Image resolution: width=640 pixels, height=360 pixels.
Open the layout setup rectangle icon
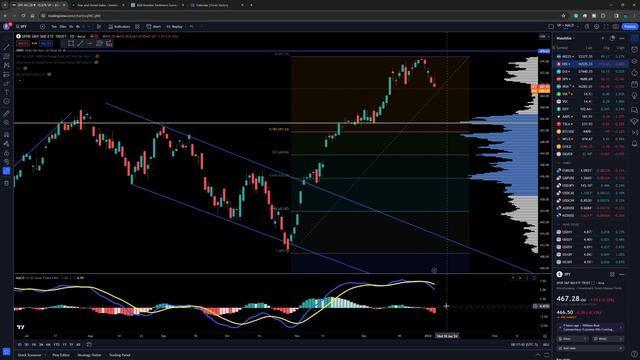(x=551, y=27)
